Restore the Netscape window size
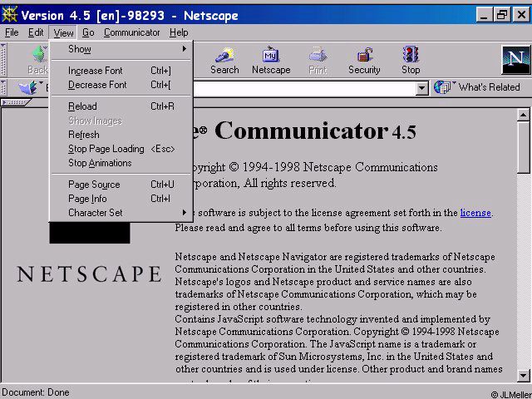Screen dimensions: 532x399 coord(502,15)
